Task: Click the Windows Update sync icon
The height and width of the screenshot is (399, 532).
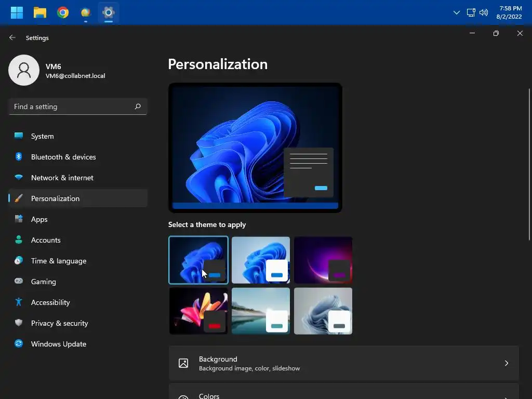Action: pos(19,344)
